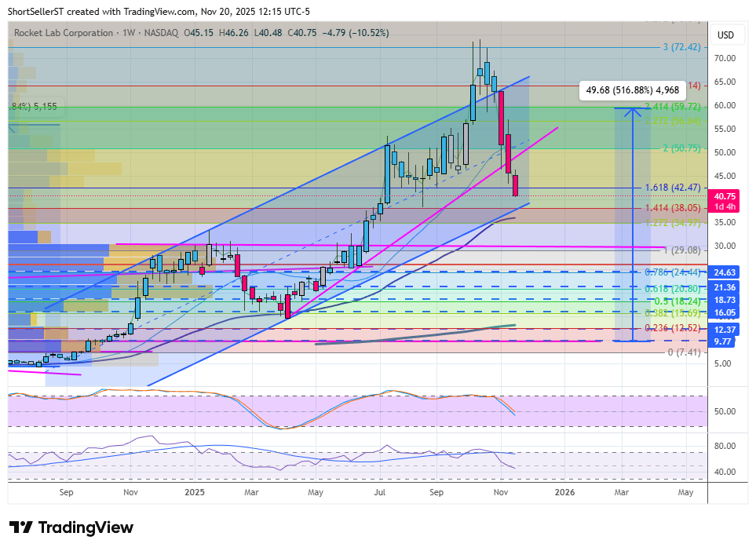Click the Fibonacci label 1 (29.08)
The width and height of the screenshot is (756, 551).
(x=681, y=250)
